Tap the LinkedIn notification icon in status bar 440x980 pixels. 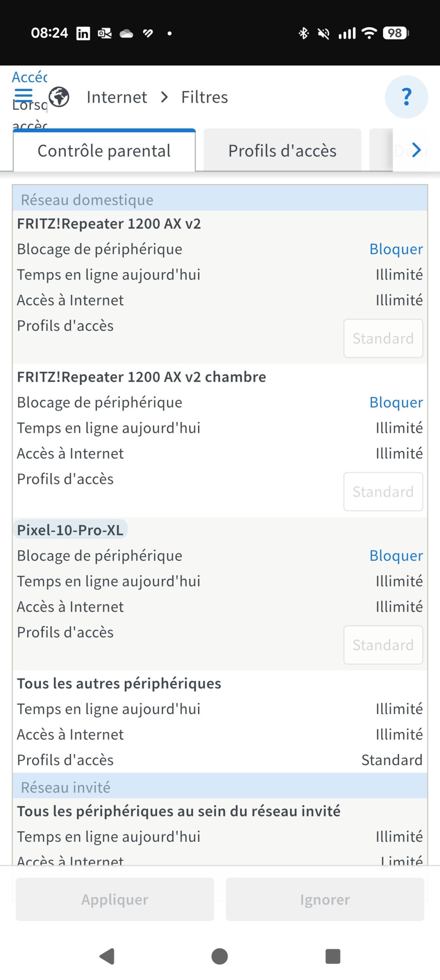[83, 34]
